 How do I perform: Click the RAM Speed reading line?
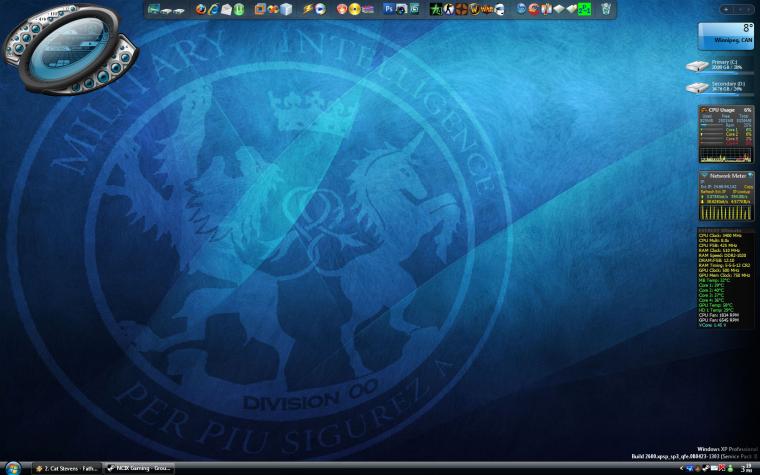pos(722,255)
